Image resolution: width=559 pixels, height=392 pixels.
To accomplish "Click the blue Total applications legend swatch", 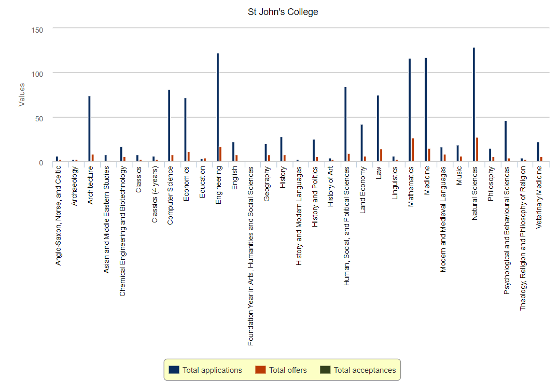I will pos(174,370).
